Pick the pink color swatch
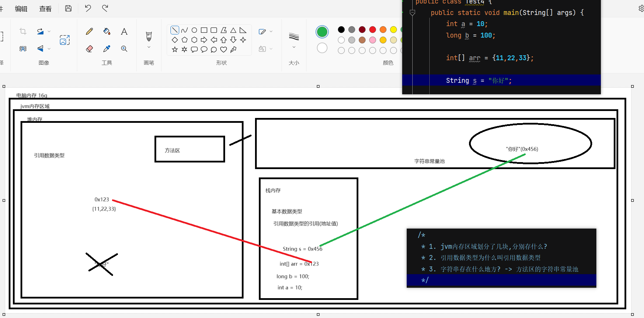The image size is (644, 318). 373,40
